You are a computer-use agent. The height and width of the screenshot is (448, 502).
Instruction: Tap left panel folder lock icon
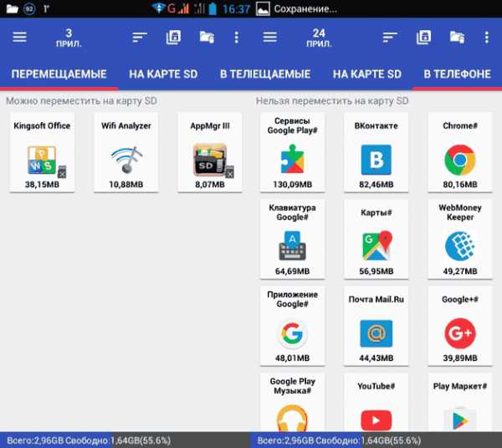click(207, 37)
